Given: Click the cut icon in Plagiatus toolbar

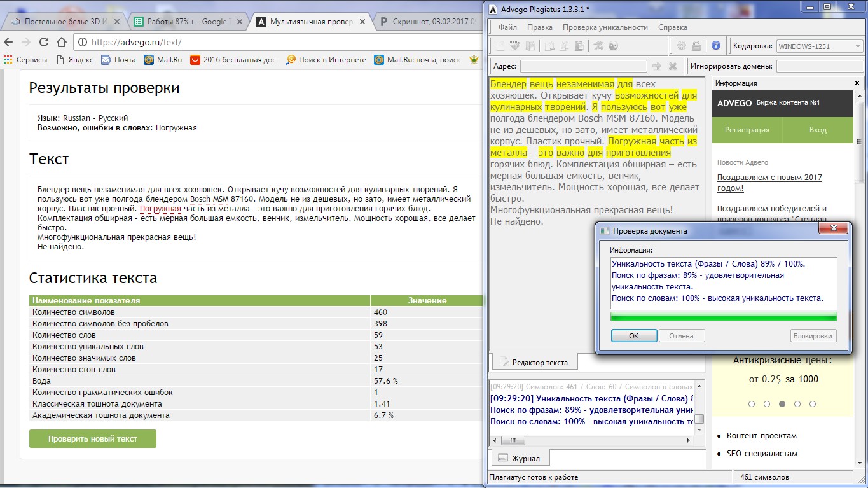Looking at the screenshot, I should click(x=549, y=46).
